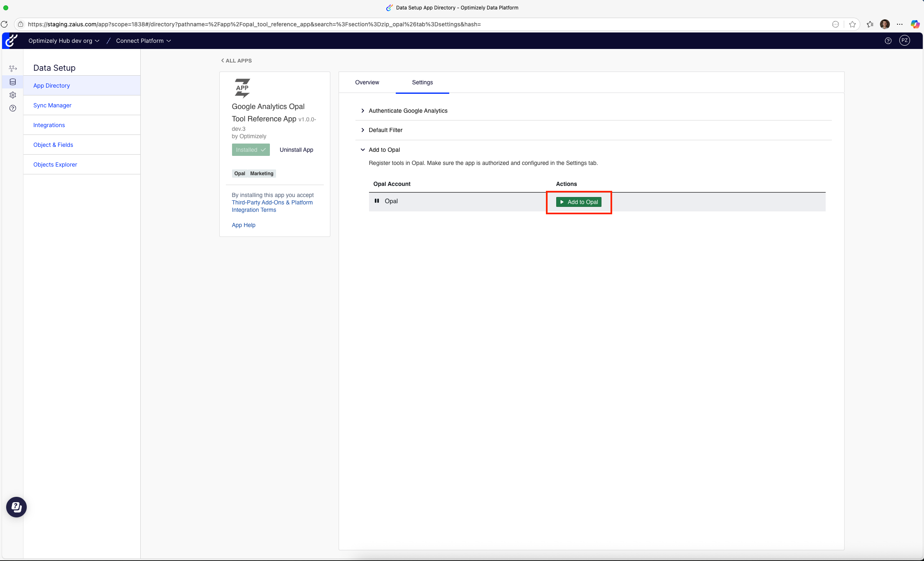Switch to the Overview tab
924x561 pixels.
(367, 82)
